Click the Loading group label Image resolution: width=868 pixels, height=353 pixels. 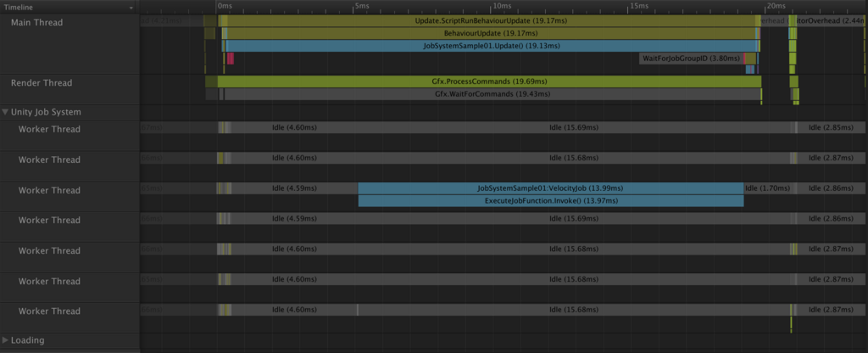(x=28, y=340)
